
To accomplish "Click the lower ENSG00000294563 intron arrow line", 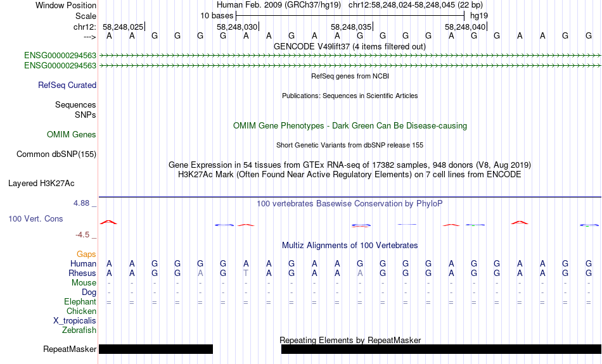I will (350, 66).
